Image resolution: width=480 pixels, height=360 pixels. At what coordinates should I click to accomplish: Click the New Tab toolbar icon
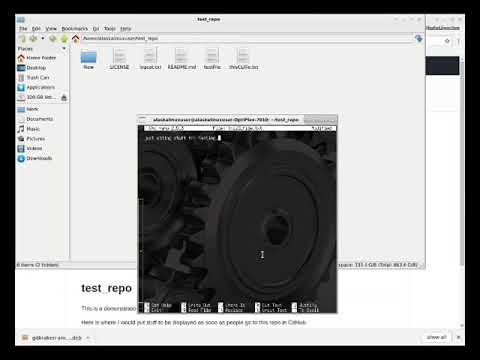[x=22, y=39]
